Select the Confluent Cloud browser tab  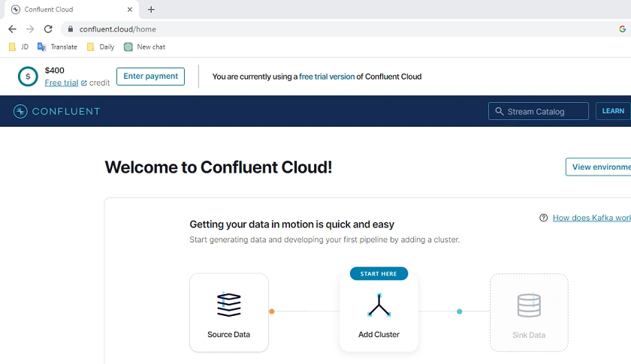pyautogui.click(x=71, y=9)
